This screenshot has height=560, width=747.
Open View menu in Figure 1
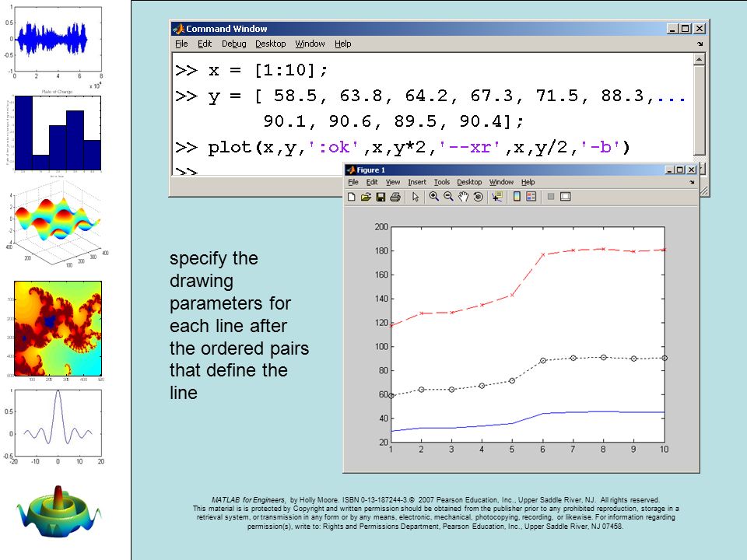tap(393, 182)
